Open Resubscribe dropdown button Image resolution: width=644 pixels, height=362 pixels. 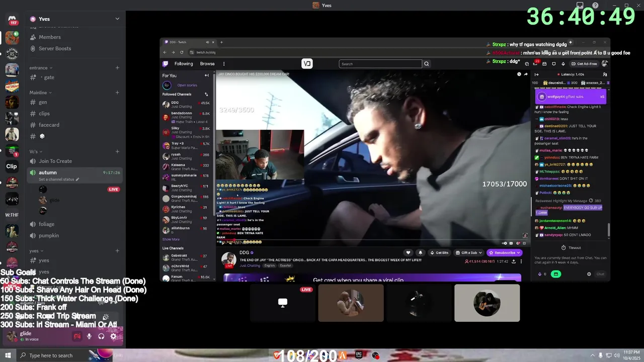(x=504, y=252)
